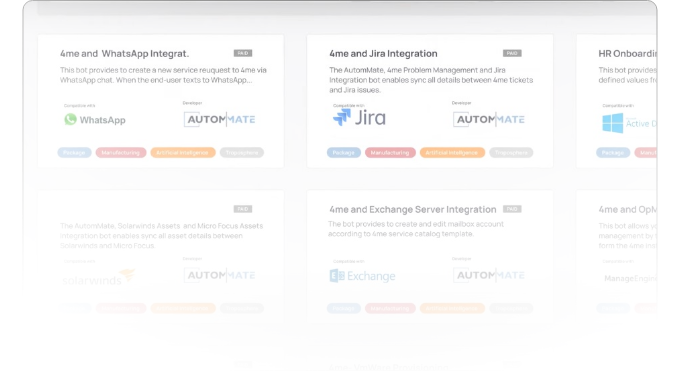Select Package tag on Exchange Server card
680x371 pixels.
[x=343, y=309]
